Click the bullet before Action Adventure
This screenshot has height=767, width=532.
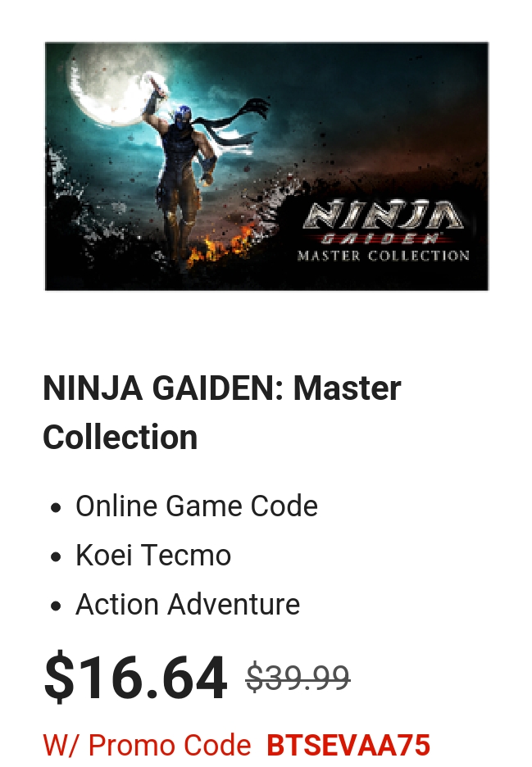click(56, 606)
